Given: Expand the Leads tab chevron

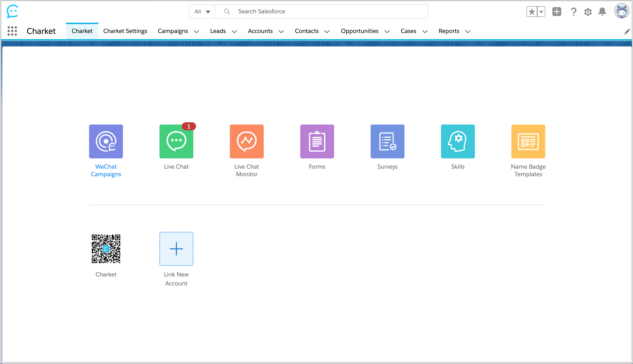Looking at the screenshot, I should 234,31.
